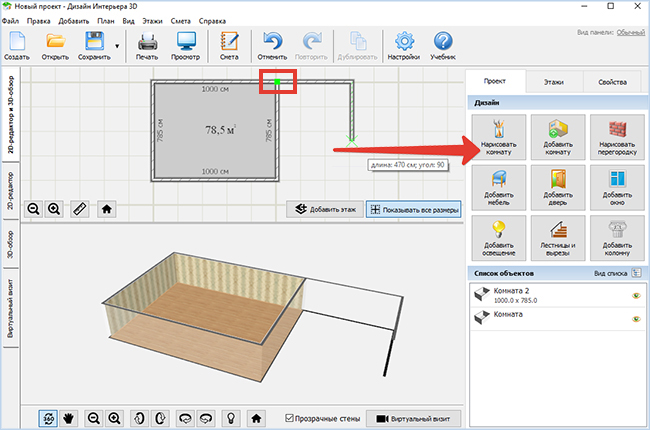This screenshot has height=430, width=650.
Task: Toggle Прозрачные стены checkbox
Action: pyautogui.click(x=289, y=418)
